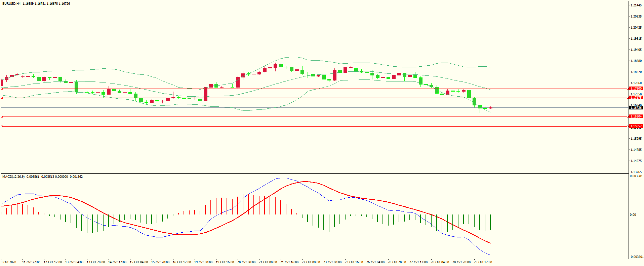Select the 1.17600 horizontal line price tag
644x266 pixels.
click(636, 89)
